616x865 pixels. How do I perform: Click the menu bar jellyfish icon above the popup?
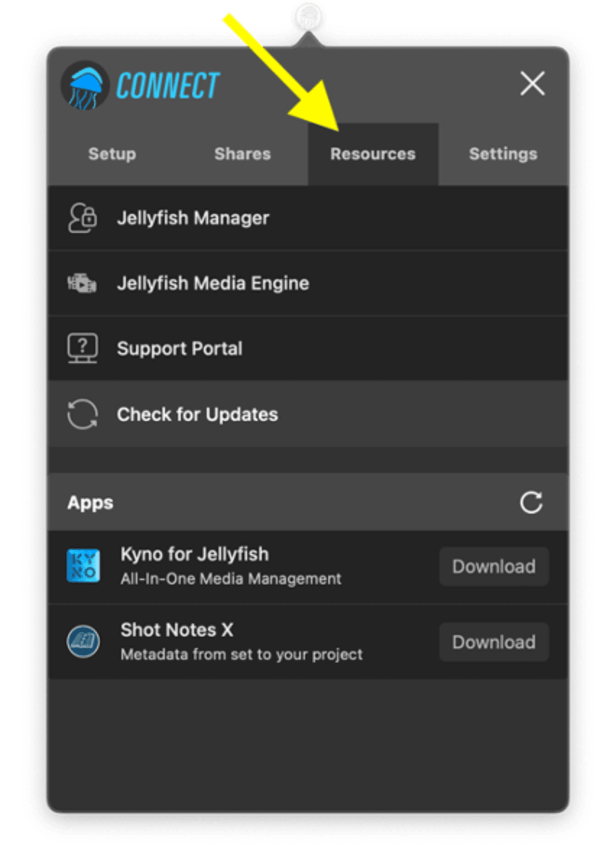pos(308,17)
